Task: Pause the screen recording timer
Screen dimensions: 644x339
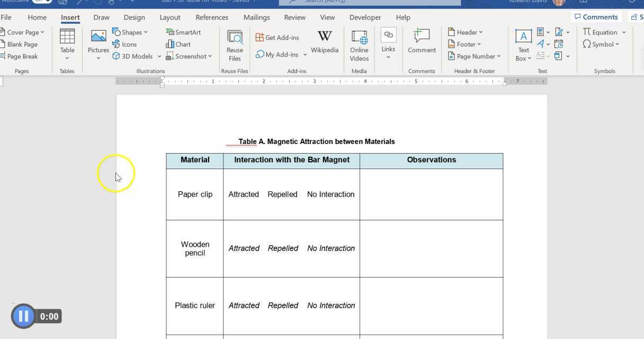Action: [x=23, y=316]
